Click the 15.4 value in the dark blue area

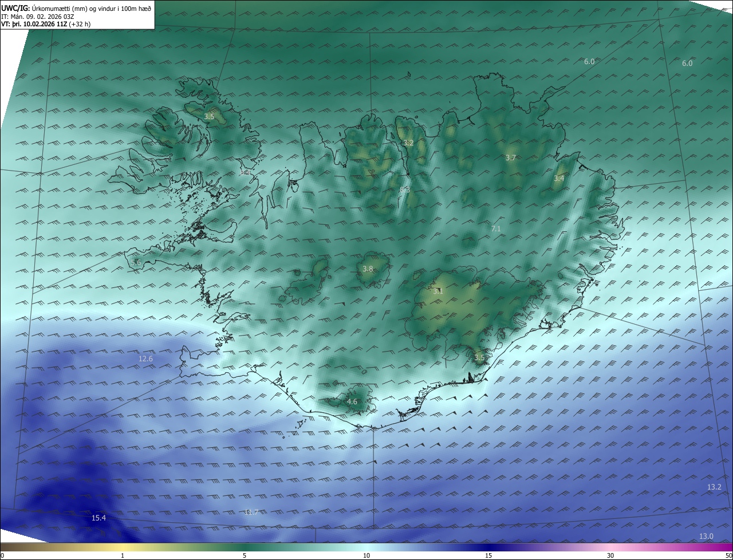click(x=98, y=518)
